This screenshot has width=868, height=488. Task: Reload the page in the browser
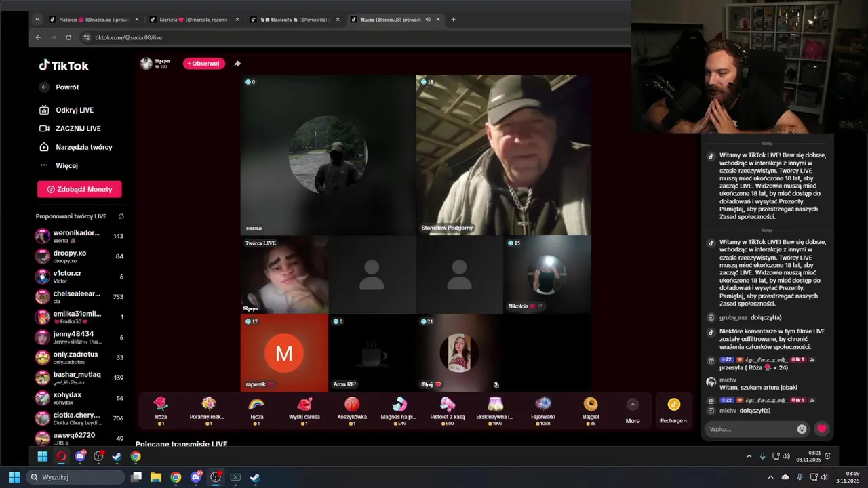tap(68, 37)
